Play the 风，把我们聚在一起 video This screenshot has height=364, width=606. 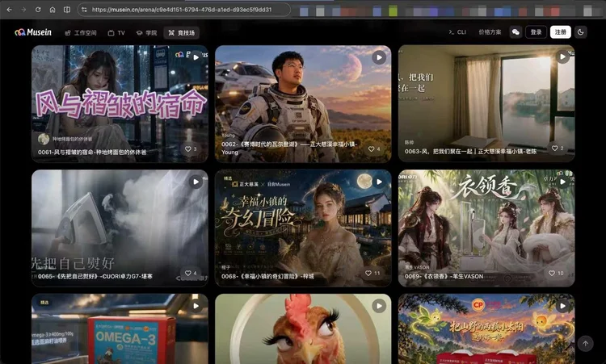(x=562, y=56)
